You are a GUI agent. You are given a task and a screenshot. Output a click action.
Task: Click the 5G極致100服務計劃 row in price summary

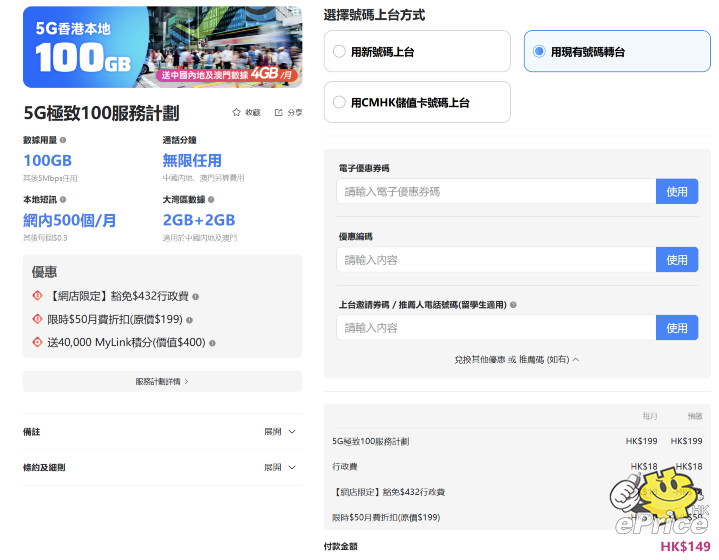pos(517,441)
